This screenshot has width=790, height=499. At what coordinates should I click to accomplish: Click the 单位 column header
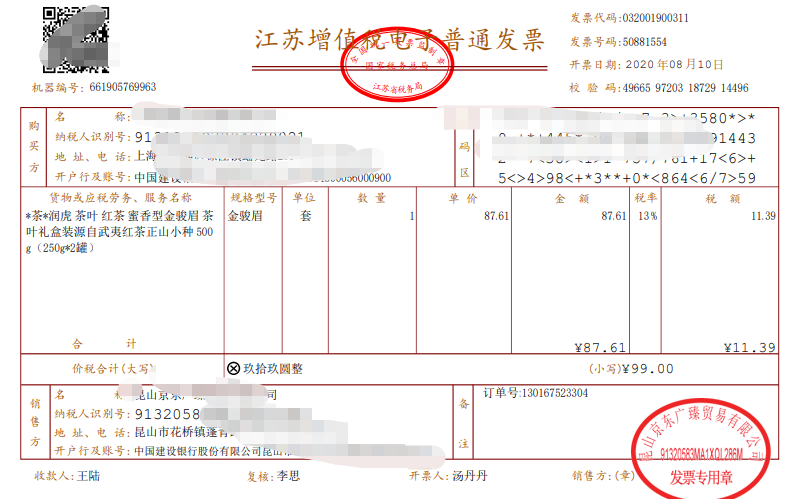[x=304, y=198]
